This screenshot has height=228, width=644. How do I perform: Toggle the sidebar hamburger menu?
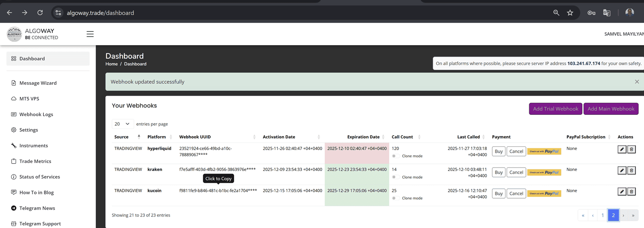coord(90,34)
